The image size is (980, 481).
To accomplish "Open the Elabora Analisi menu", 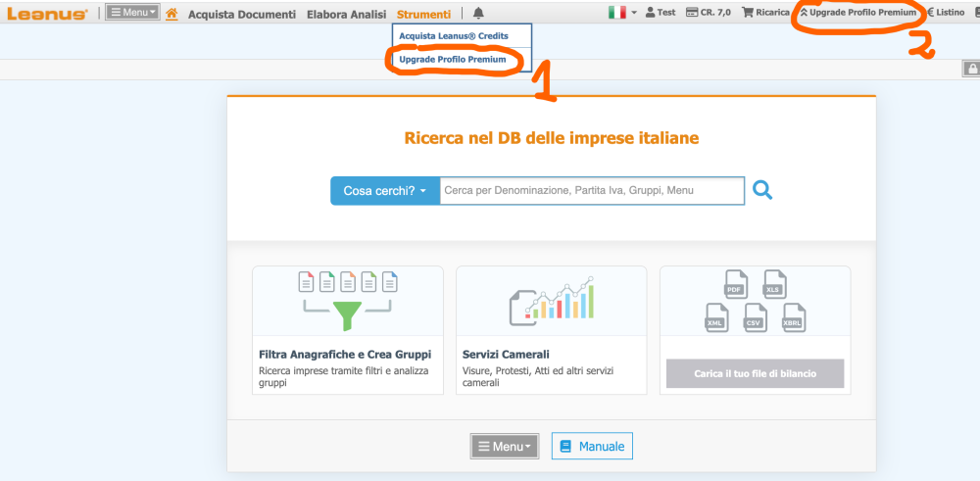I will pyautogui.click(x=346, y=15).
